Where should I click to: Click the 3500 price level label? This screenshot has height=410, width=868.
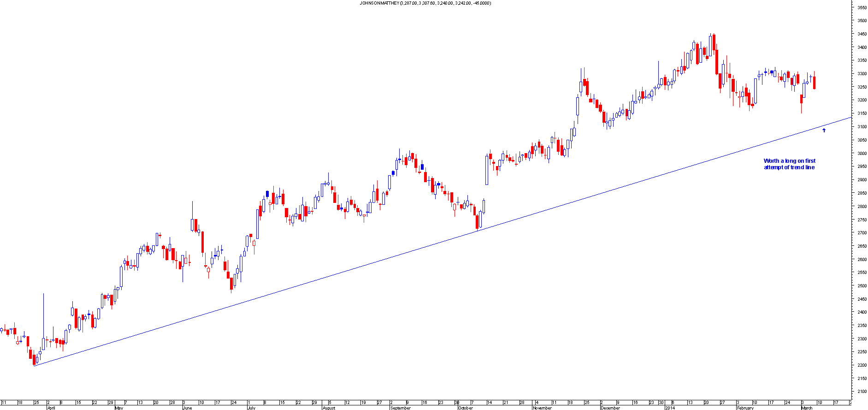point(862,21)
